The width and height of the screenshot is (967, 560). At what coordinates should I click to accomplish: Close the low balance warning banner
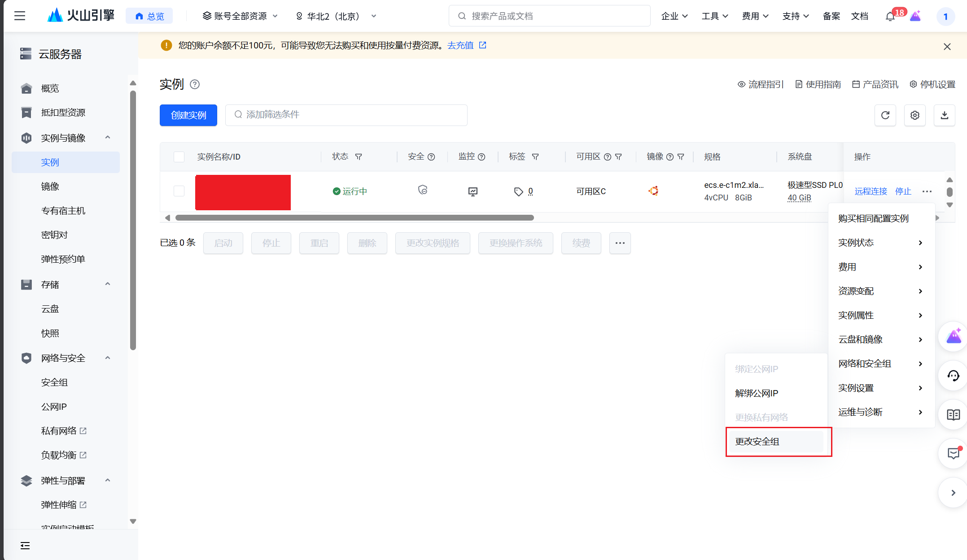point(947,47)
